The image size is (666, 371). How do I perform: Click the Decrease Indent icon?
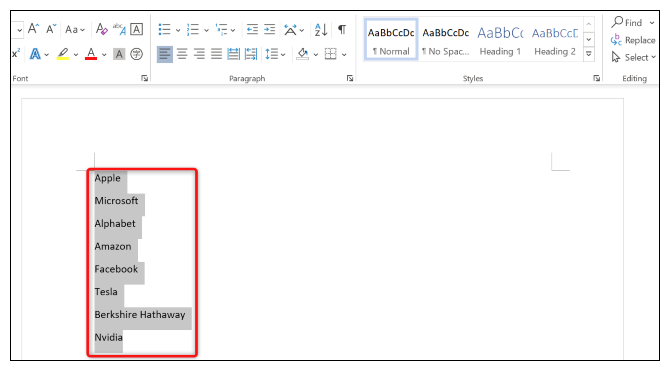pyautogui.click(x=252, y=29)
